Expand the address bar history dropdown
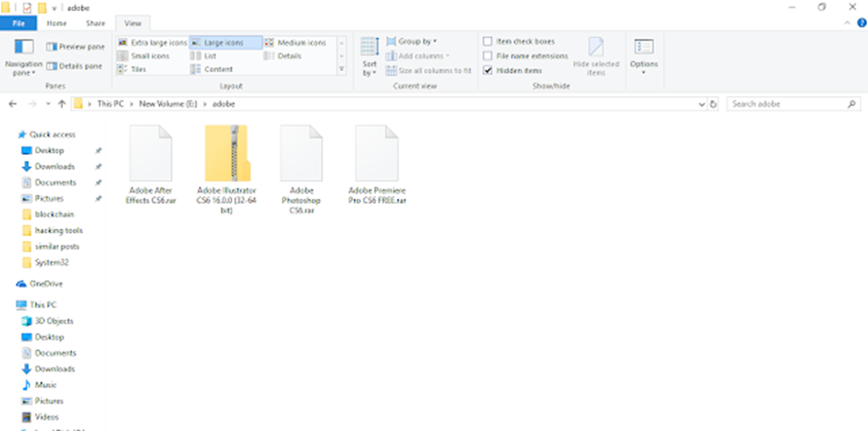 click(x=702, y=104)
